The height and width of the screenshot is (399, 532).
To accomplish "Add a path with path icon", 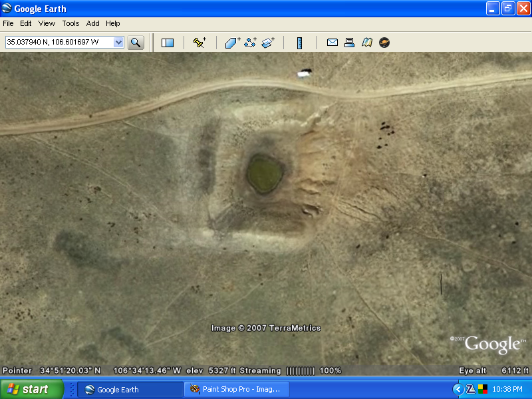I will click(x=251, y=43).
